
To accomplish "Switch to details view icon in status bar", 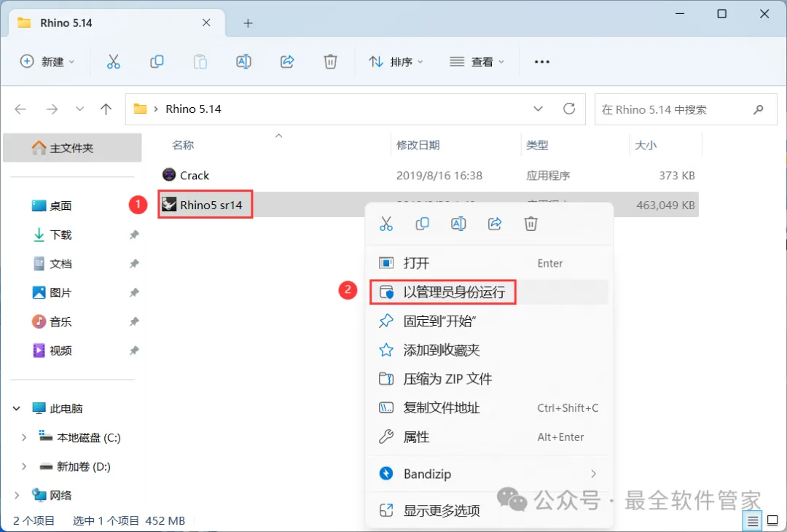I will (752, 521).
